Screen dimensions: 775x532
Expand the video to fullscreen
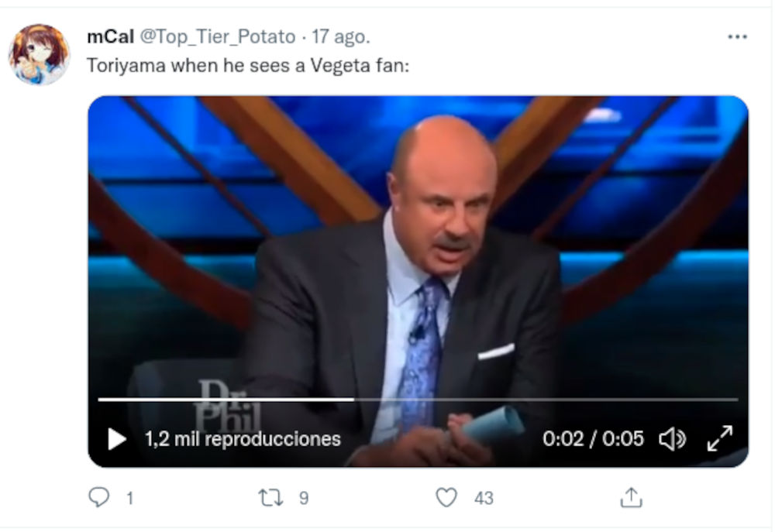[x=720, y=438]
